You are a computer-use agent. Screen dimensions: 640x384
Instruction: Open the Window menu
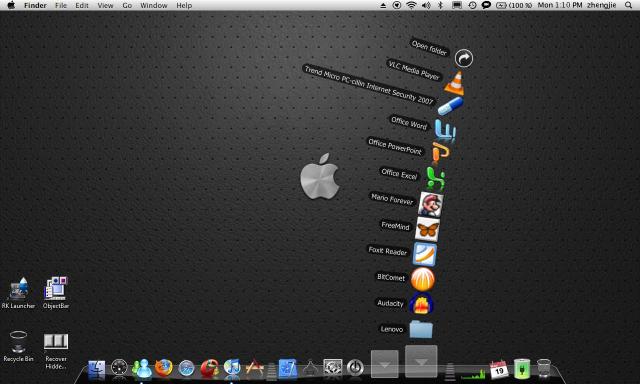coord(153,5)
